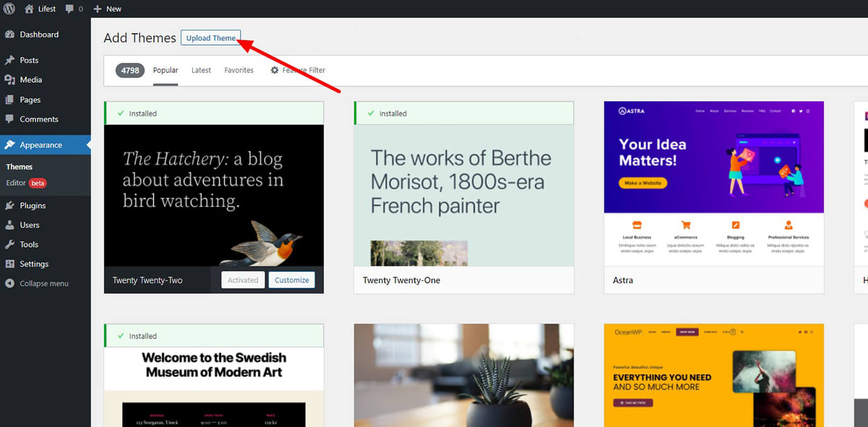Switch to the Latest tab
The height and width of the screenshot is (427, 868).
(x=201, y=70)
